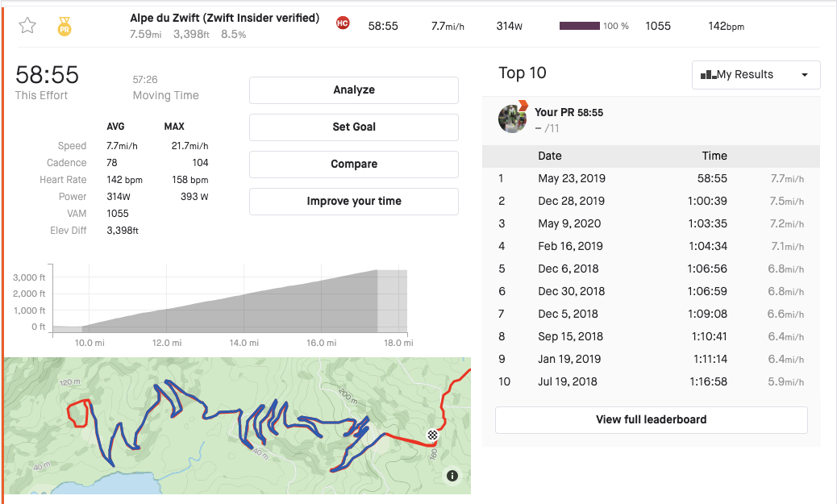
Task: Select the May 23, 2019 leaderboard row
Action: coord(651,178)
